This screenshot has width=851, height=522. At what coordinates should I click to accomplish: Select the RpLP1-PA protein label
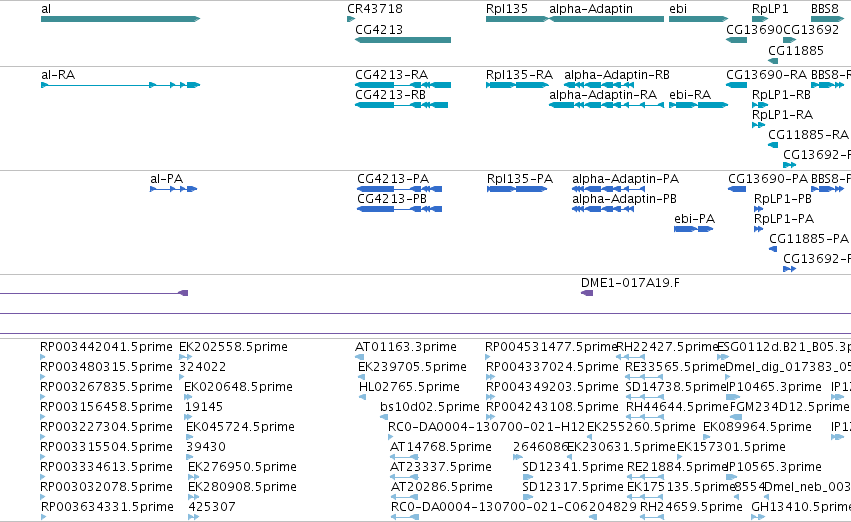tap(784, 219)
